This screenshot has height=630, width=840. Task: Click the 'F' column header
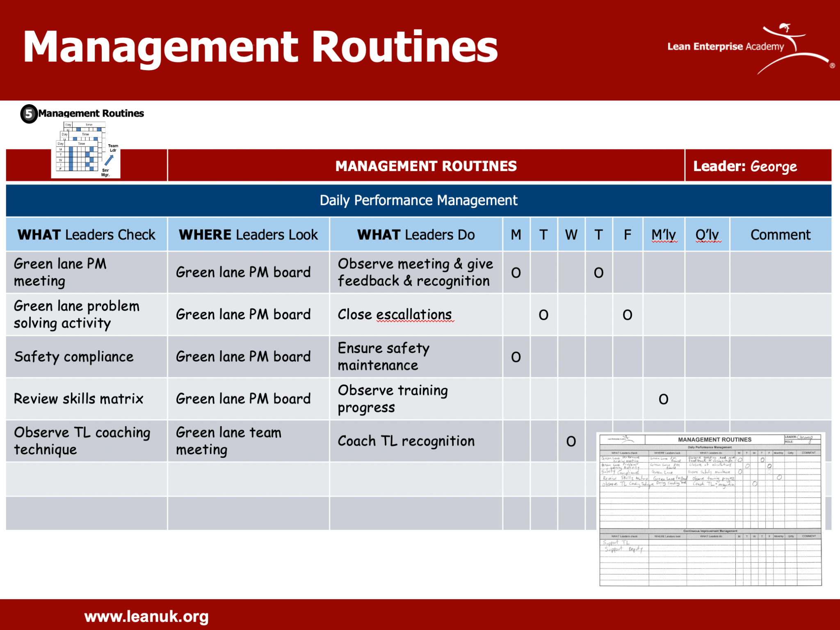pyautogui.click(x=628, y=234)
